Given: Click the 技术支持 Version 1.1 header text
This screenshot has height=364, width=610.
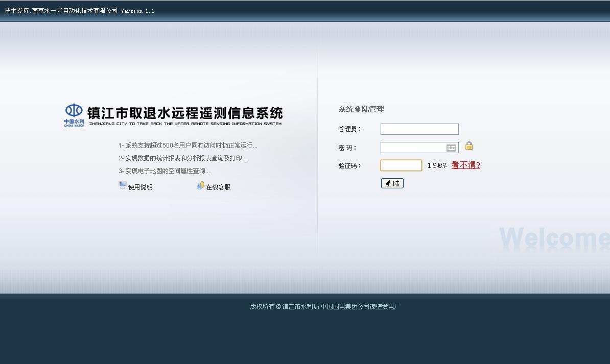Looking at the screenshot, I should (x=79, y=11).
